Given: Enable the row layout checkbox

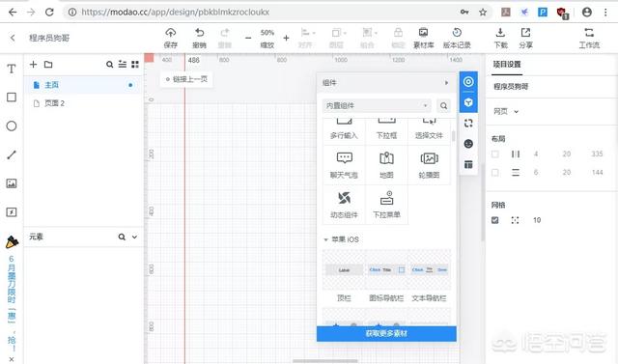Looking at the screenshot, I should [x=495, y=173].
